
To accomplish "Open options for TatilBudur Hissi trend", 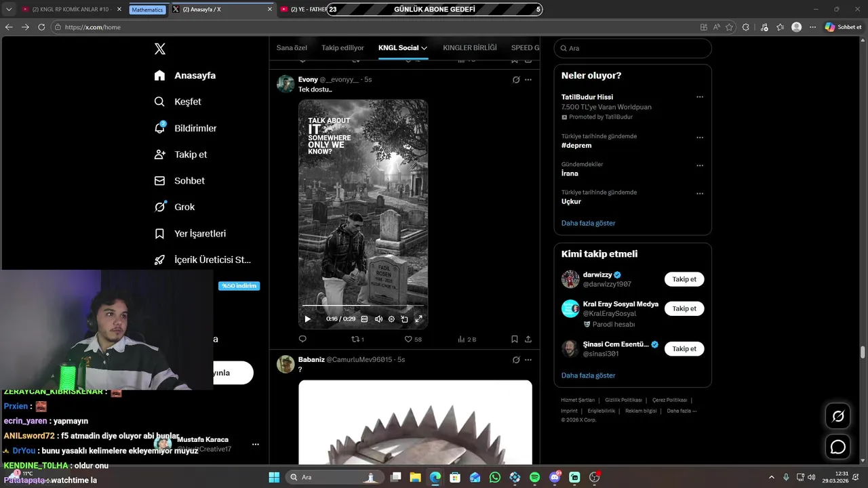I will [700, 97].
